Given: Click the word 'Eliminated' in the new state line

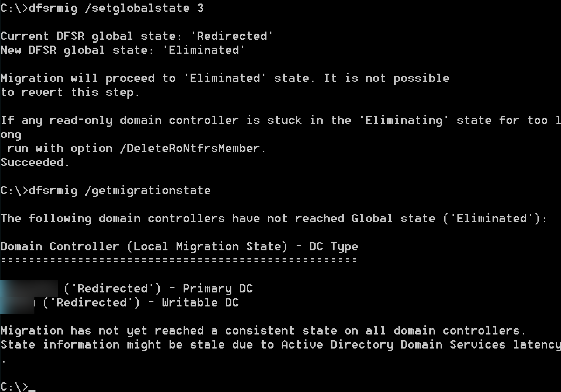Looking at the screenshot, I should (x=204, y=50).
